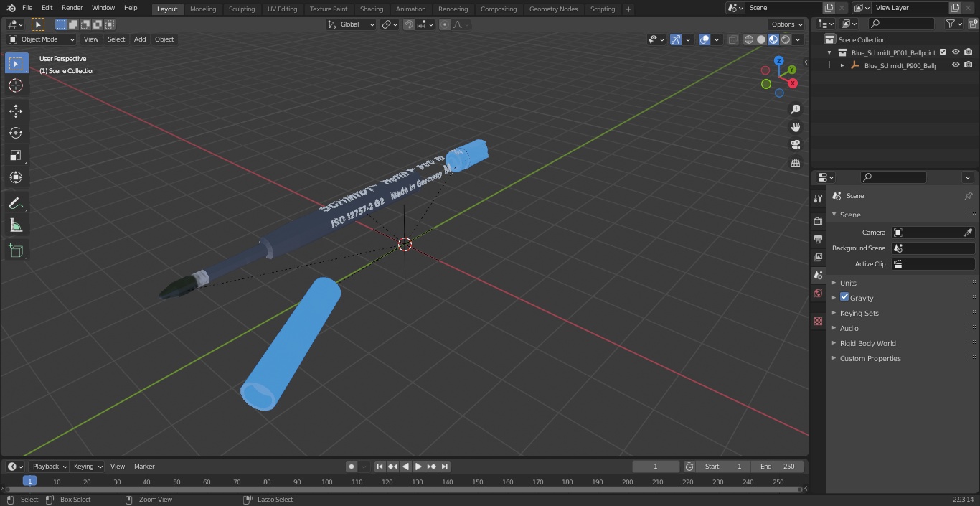
Task: Open the pivot point dropdown
Action: (390, 24)
